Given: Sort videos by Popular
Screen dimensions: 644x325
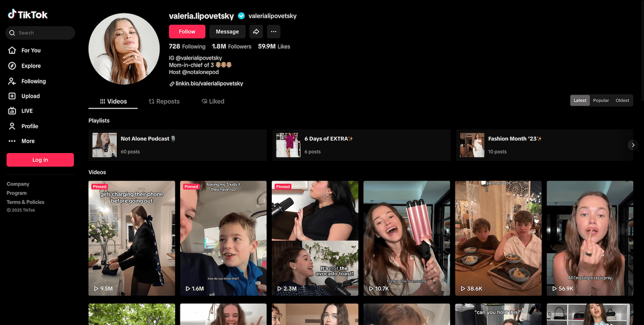Looking at the screenshot, I should click(x=601, y=101).
